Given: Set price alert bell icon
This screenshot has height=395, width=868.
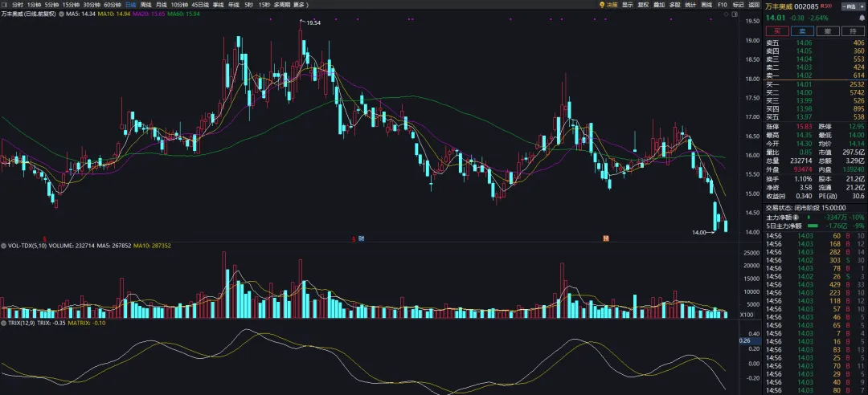Looking at the screenshot, I should 862,18.
